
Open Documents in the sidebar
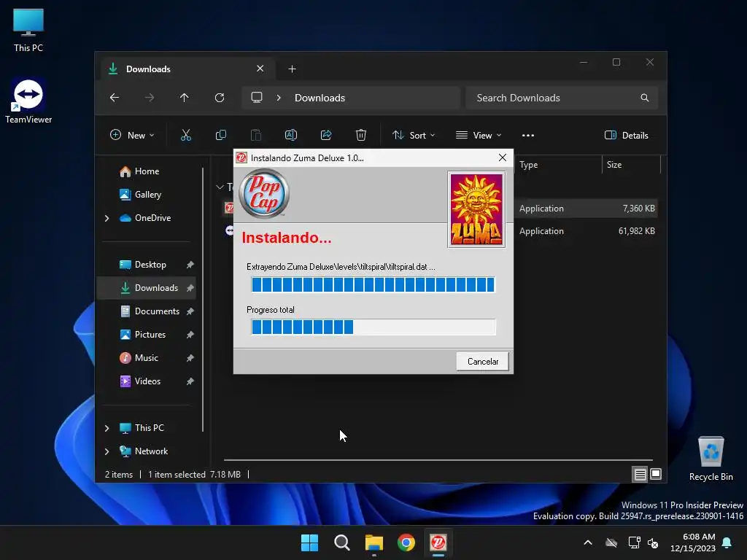pyautogui.click(x=157, y=311)
